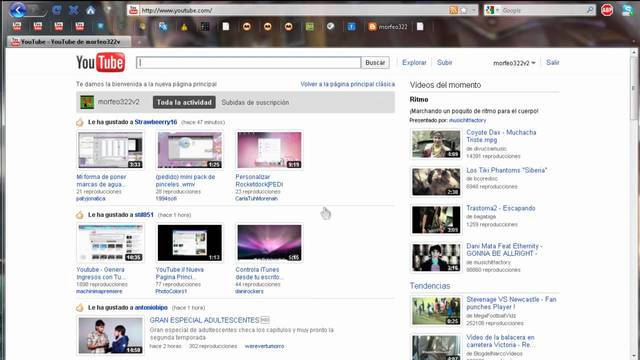This screenshot has height=360, width=640.
Task: Open Strawbeerry16's channel link
Action: click(x=156, y=122)
